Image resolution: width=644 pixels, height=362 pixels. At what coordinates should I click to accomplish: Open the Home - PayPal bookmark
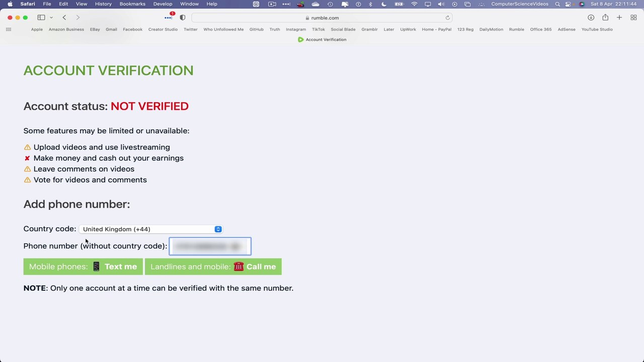(437, 29)
